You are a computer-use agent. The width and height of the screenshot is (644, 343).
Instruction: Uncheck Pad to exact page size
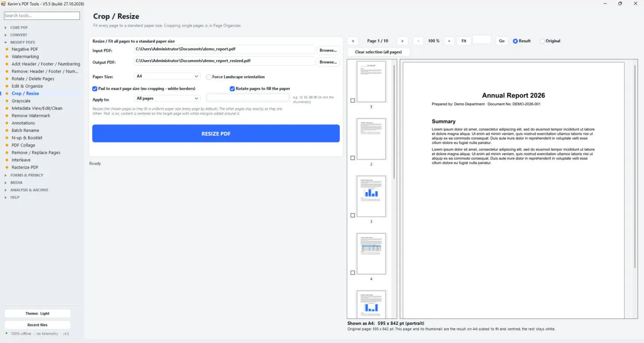click(x=95, y=89)
